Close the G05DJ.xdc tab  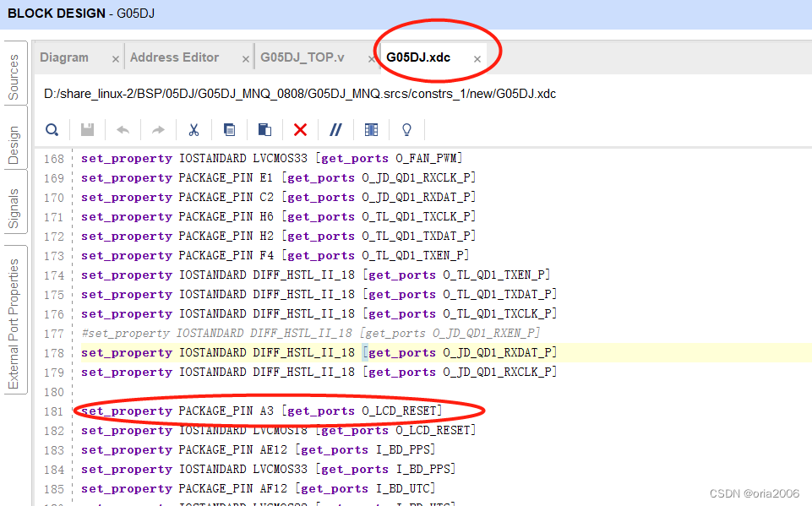point(477,61)
